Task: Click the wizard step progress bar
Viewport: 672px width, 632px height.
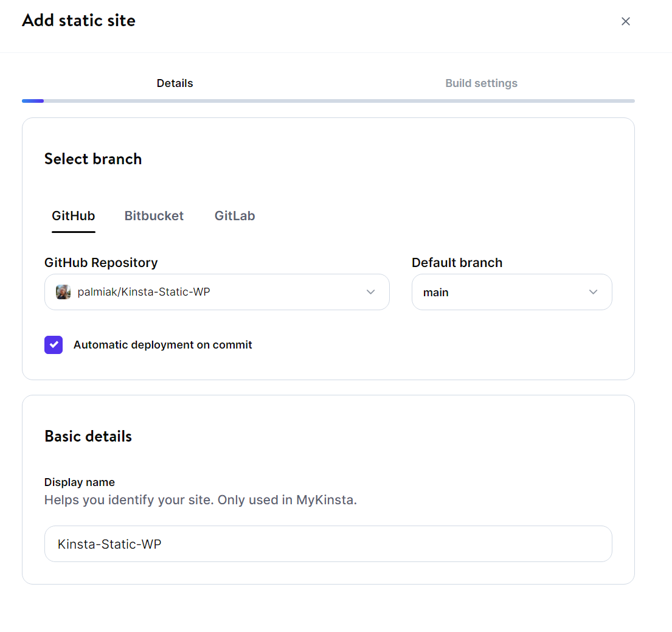Action: point(328,101)
